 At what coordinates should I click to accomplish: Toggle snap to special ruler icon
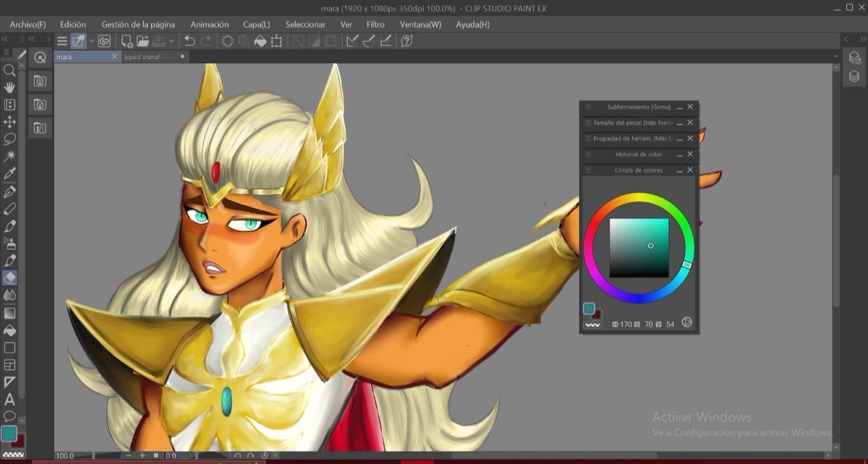369,41
